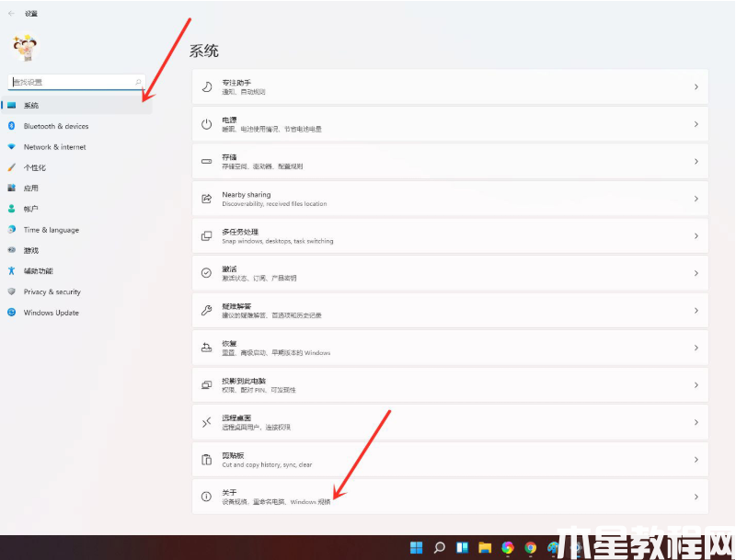Click the 投影到此电脑 projector icon
Viewport: 736px width, 560px height.
click(x=206, y=384)
